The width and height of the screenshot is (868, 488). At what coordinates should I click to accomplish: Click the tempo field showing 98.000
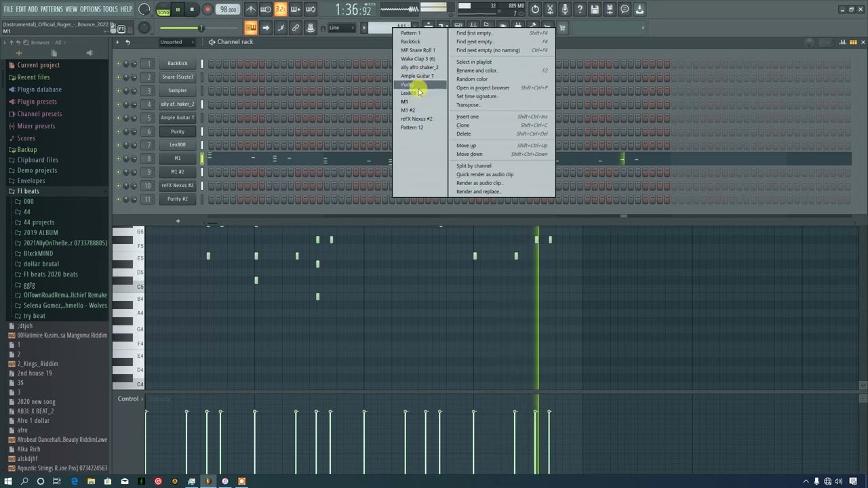[228, 9]
